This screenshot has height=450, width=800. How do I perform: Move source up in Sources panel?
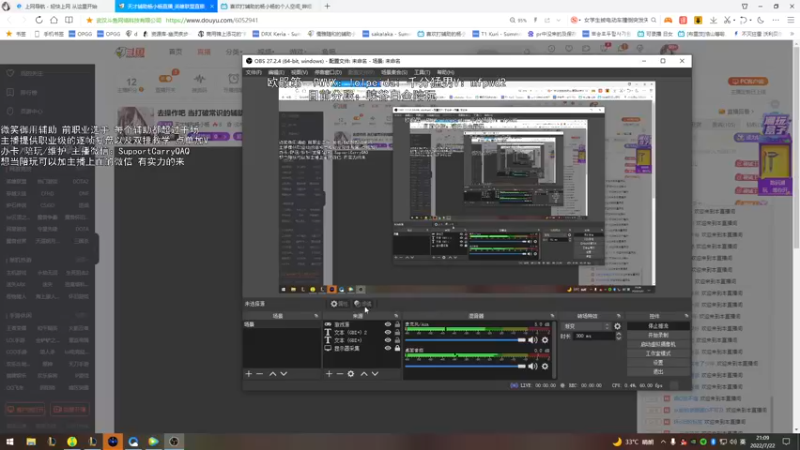pyautogui.click(x=364, y=374)
